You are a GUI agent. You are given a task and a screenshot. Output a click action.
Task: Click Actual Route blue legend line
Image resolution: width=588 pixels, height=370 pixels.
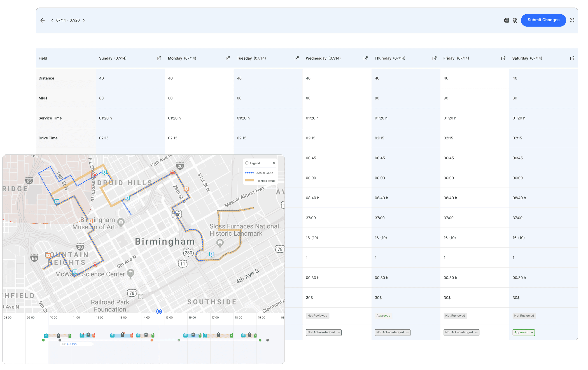pyautogui.click(x=249, y=173)
